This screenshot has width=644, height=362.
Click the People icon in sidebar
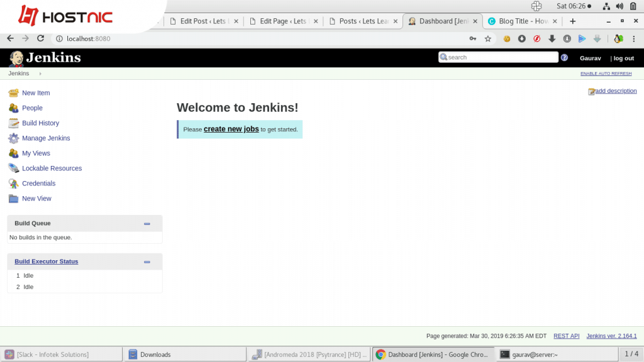pos(14,108)
